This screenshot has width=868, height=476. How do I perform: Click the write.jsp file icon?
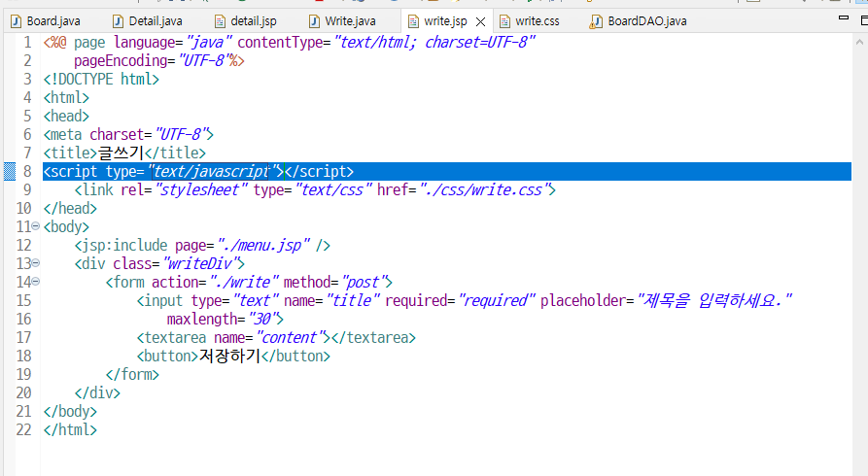[413, 21]
